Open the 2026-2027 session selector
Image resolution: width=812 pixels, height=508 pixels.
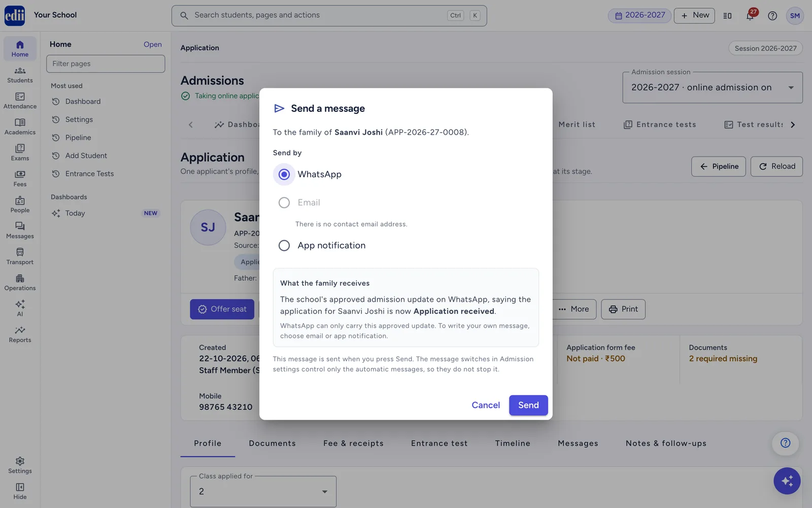tap(639, 15)
